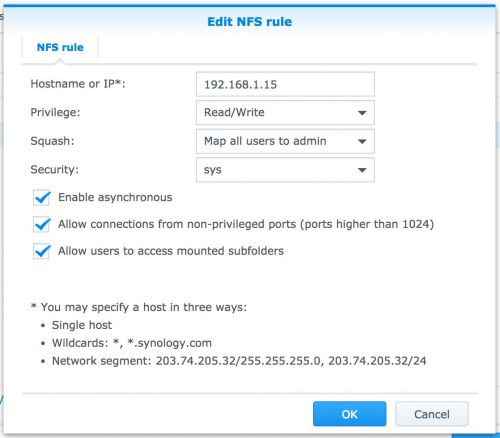Click the Edit NFS rule title bar
The height and width of the screenshot is (438, 500).
click(x=249, y=22)
